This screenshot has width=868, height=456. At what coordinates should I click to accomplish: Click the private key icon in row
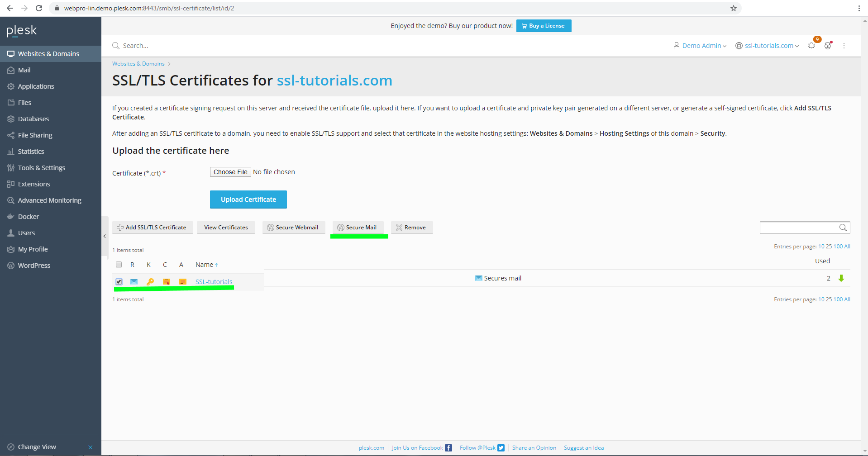coord(150,282)
